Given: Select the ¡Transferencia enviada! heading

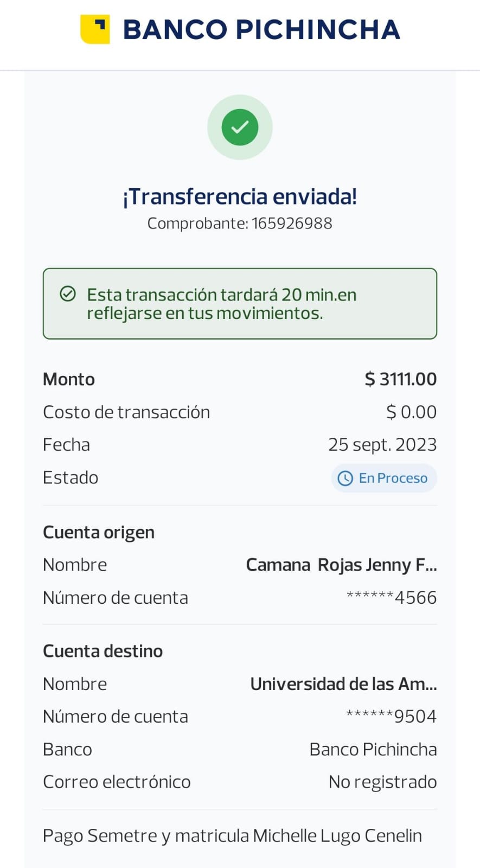Looking at the screenshot, I should click(x=240, y=196).
